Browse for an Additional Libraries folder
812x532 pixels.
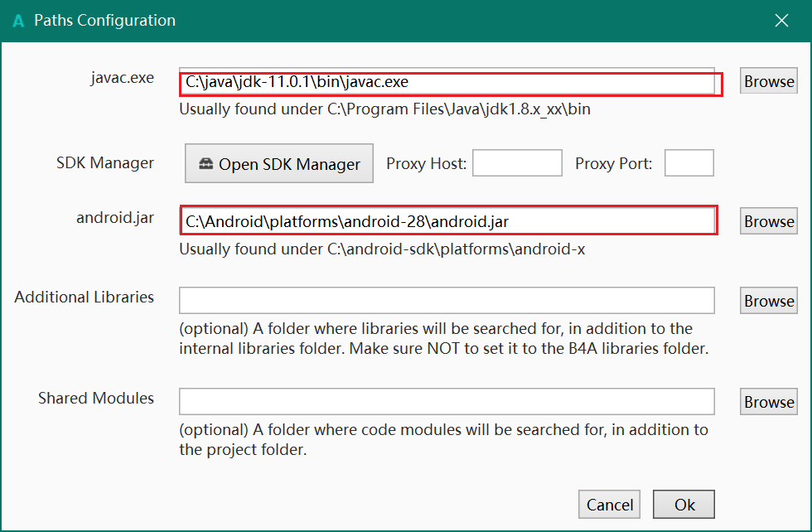click(x=767, y=300)
